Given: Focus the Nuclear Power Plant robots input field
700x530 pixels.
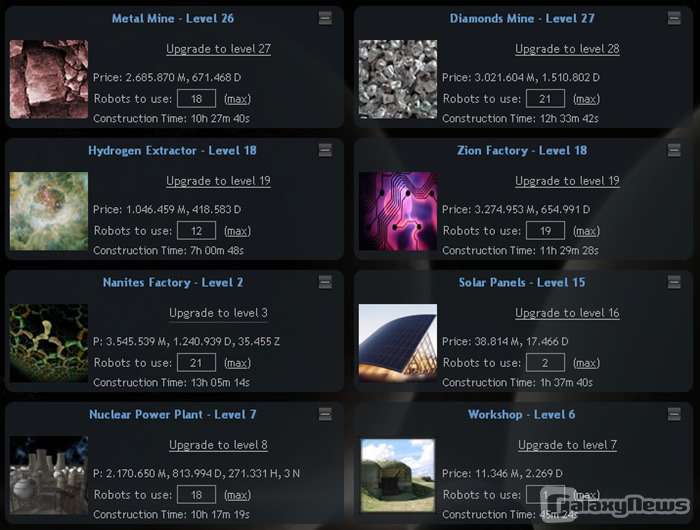Looking at the screenshot, I should (x=196, y=495).
